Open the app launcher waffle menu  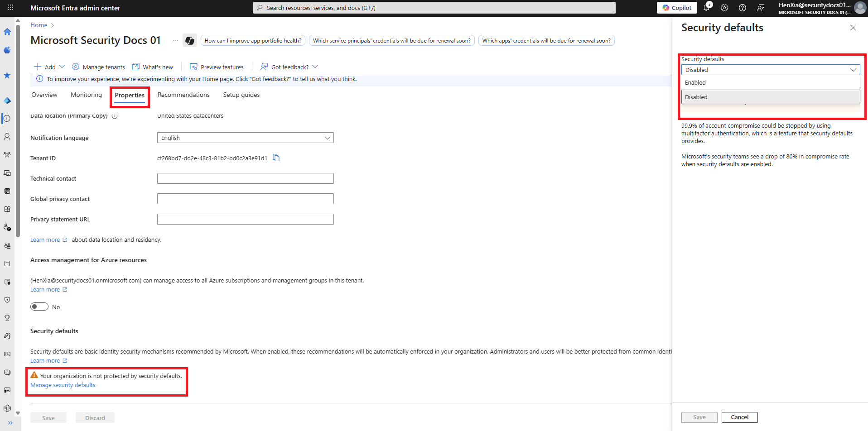click(10, 8)
